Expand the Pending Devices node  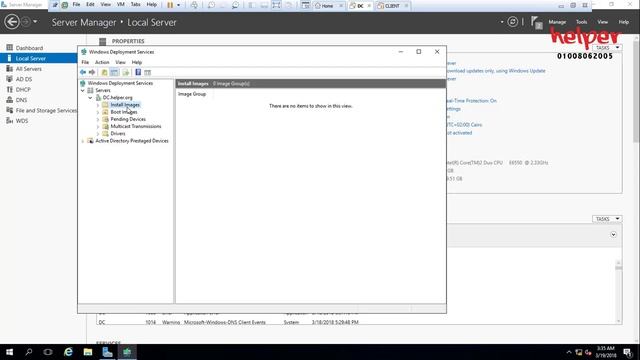click(98, 119)
